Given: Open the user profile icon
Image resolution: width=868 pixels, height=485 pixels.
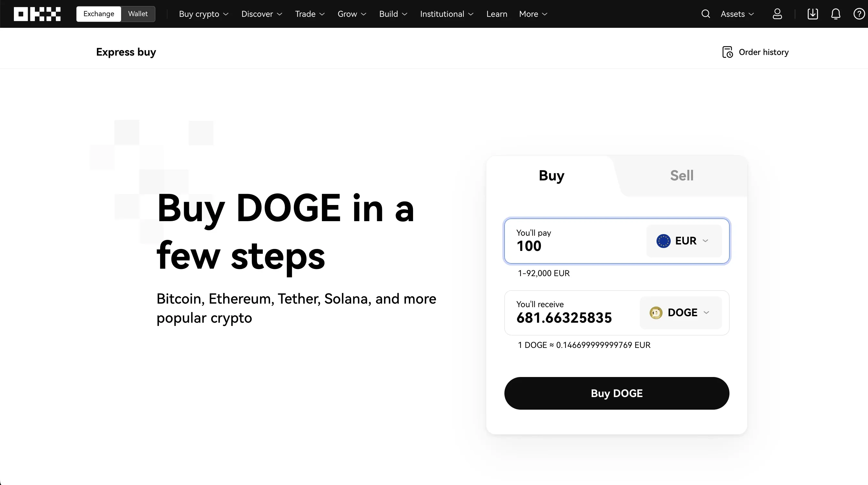Looking at the screenshot, I should (777, 14).
